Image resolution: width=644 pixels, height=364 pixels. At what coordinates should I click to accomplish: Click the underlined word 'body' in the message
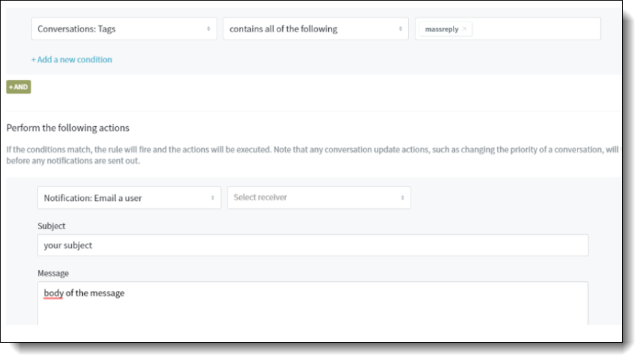tap(53, 293)
